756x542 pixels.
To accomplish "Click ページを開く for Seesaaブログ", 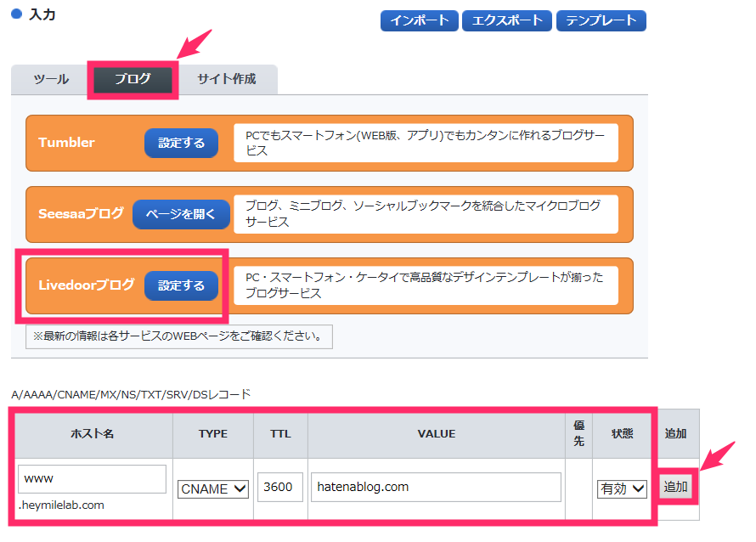I will click(181, 214).
